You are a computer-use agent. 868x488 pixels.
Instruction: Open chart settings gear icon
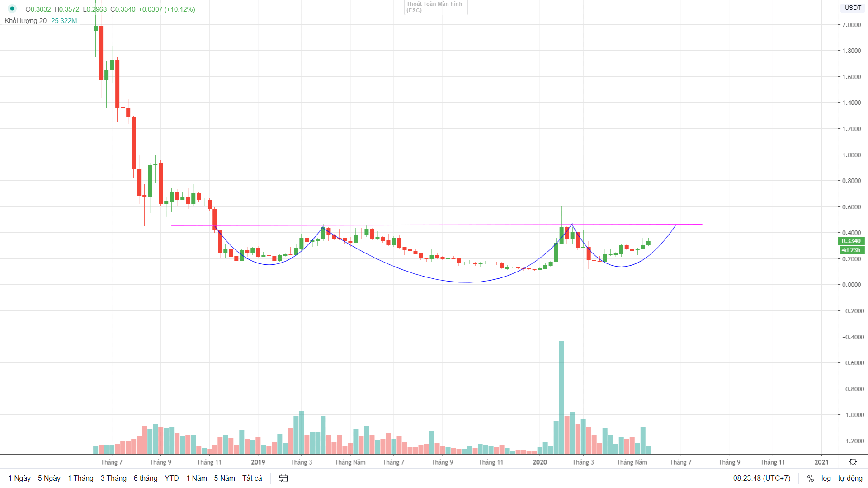pyautogui.click(x=853, y=461)
